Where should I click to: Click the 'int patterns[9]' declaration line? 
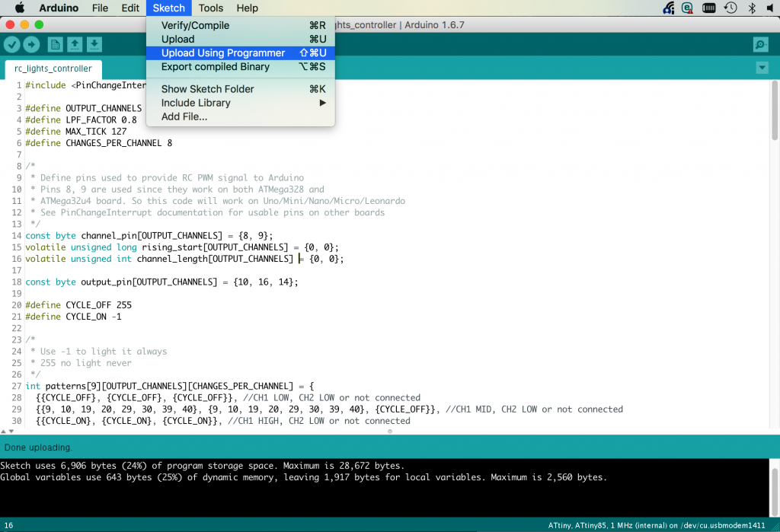click(x=170, y=386)
